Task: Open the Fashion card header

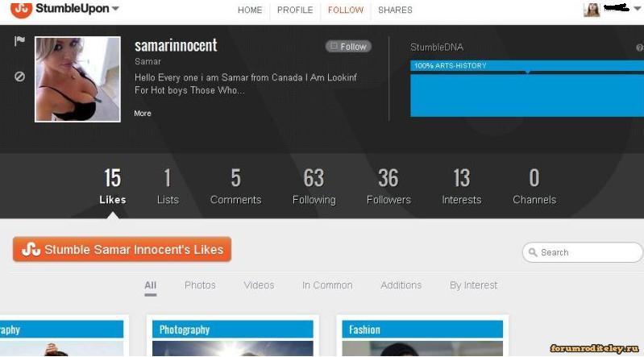Action: [422, 330]
